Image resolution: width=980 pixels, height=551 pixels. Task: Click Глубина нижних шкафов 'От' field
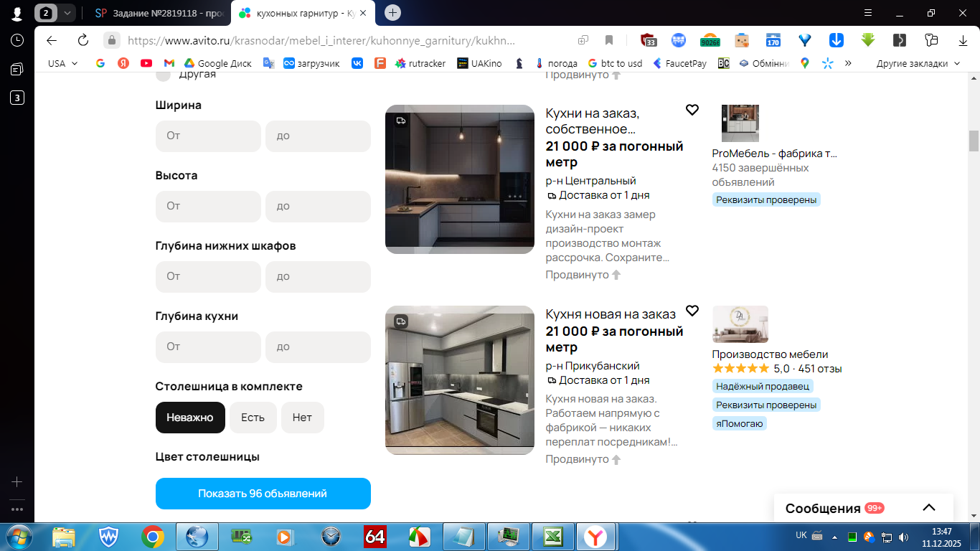click(x=208, y=276)
